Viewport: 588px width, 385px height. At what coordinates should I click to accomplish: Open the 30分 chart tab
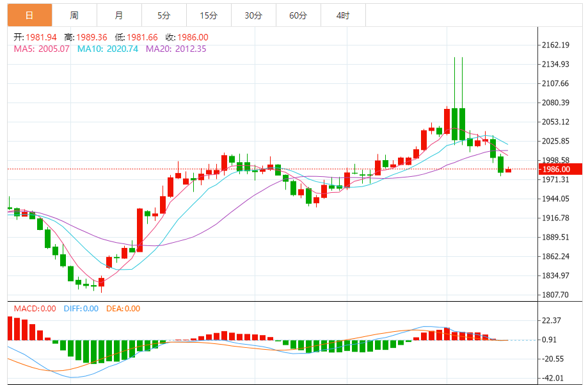tap(253, 15)
